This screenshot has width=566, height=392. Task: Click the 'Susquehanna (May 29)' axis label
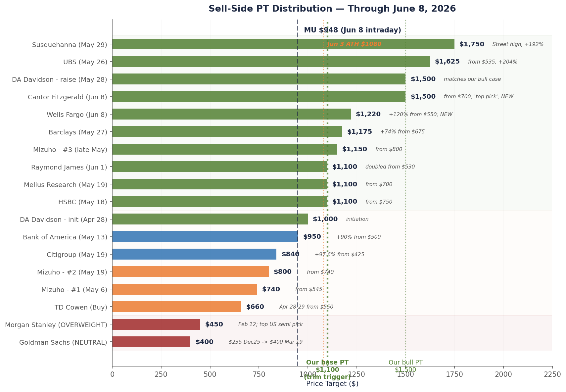pyautogui.click(x=70, y=45)
